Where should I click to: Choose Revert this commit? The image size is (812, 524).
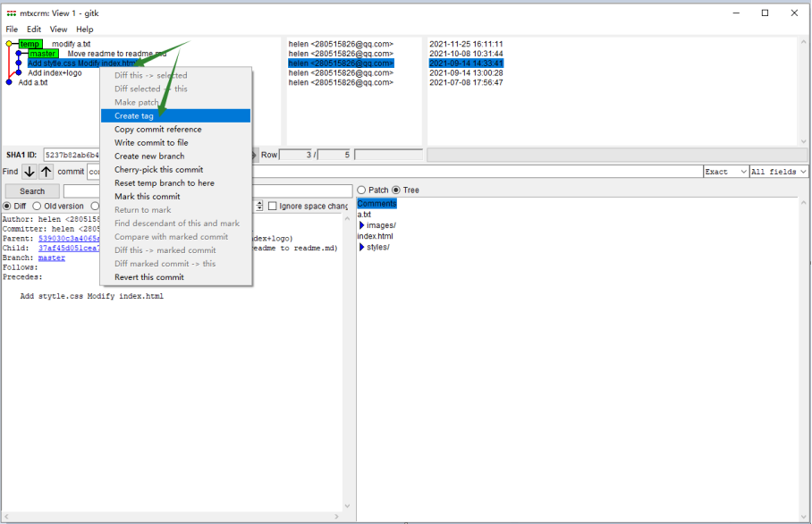coord(175,277)
